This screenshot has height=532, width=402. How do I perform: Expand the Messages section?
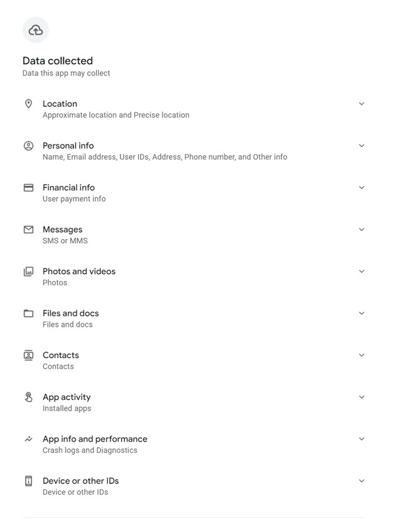362,229
